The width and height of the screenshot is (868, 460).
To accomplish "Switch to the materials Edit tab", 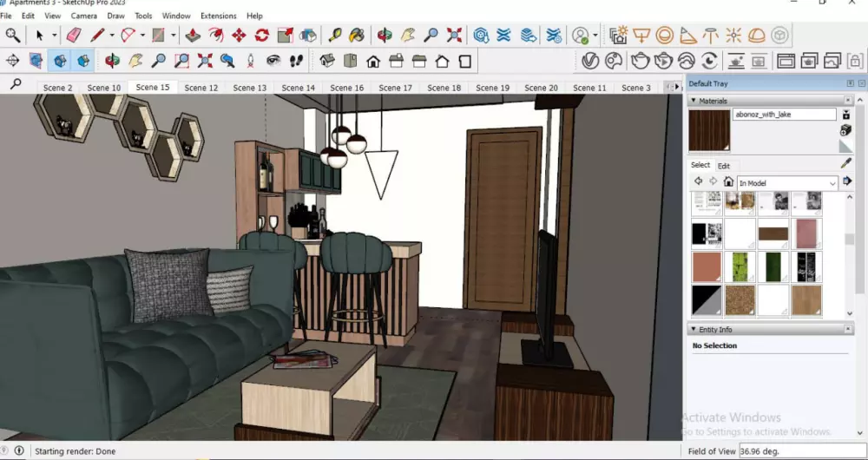I will click(723, 166).
